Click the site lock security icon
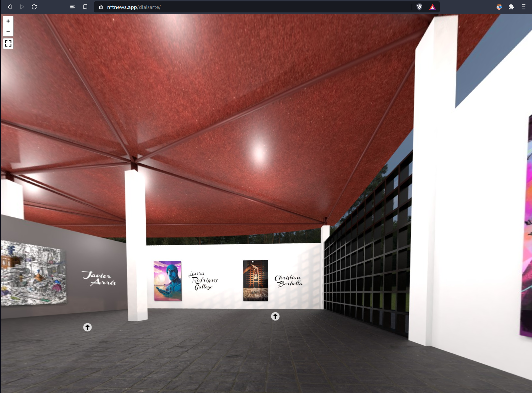 tap(101, 7)
